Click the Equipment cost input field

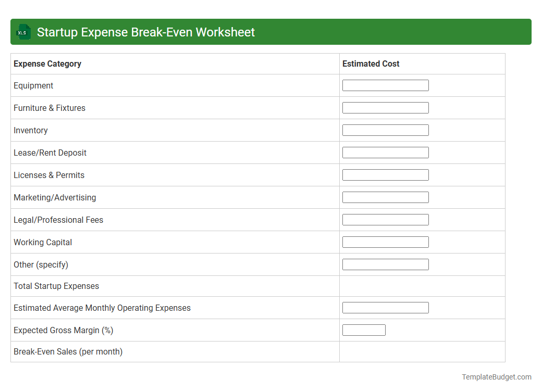pos(385,85)
